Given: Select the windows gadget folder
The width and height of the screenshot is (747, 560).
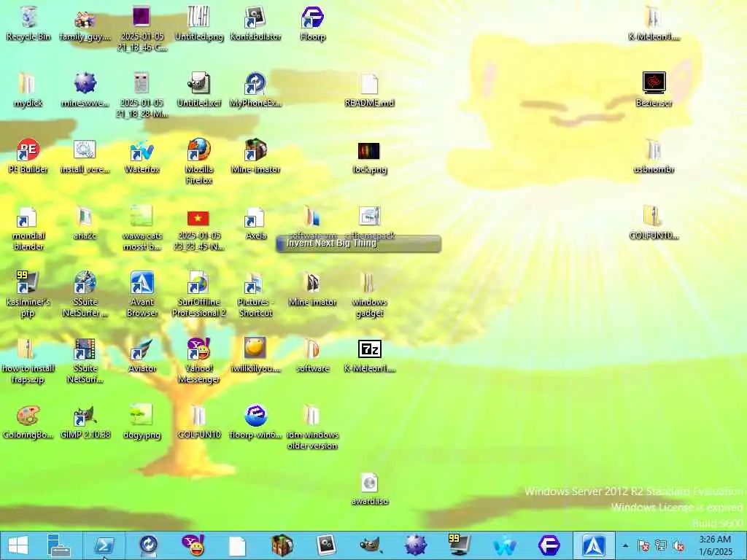Looking at the screenshot, I should coord(369,295).
